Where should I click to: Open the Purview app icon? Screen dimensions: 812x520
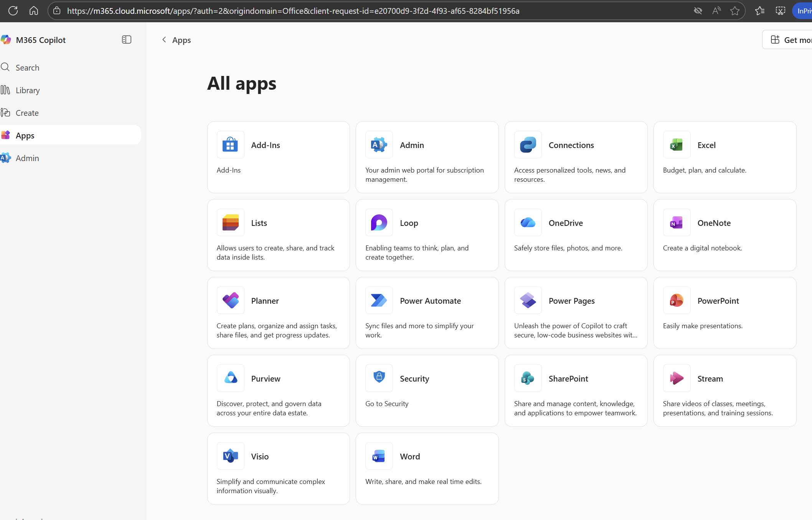click(230, 378)
